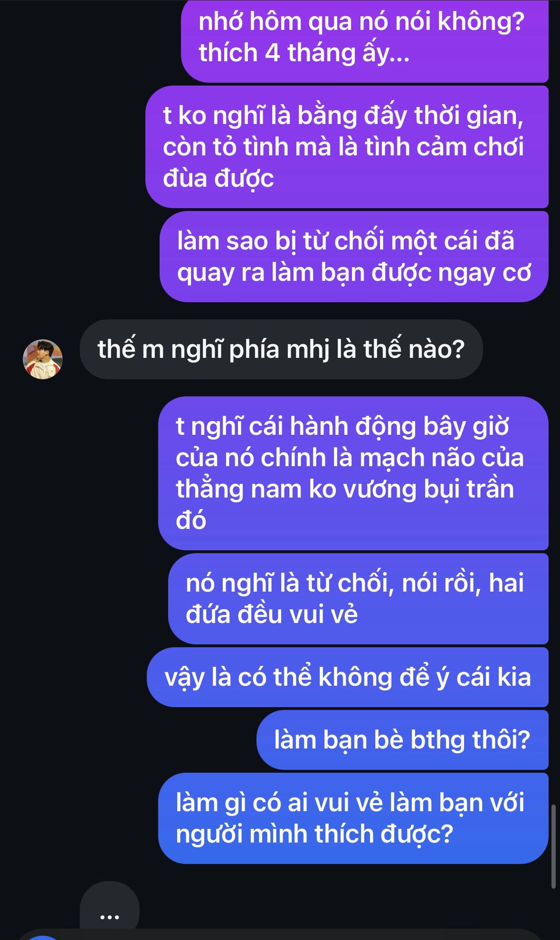Screen dimensions: 560x940
Task: Tap the "làm bạn bè bthg thôi?" bubble
Action: tap(402, 740)
